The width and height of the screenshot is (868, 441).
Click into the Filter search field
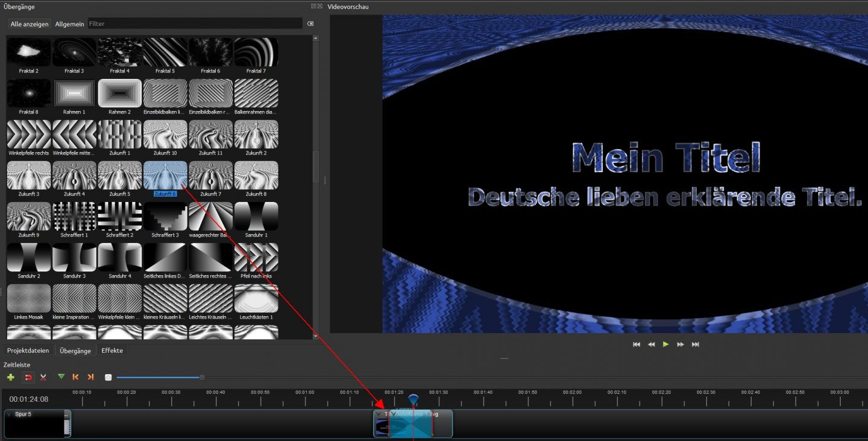194,24
